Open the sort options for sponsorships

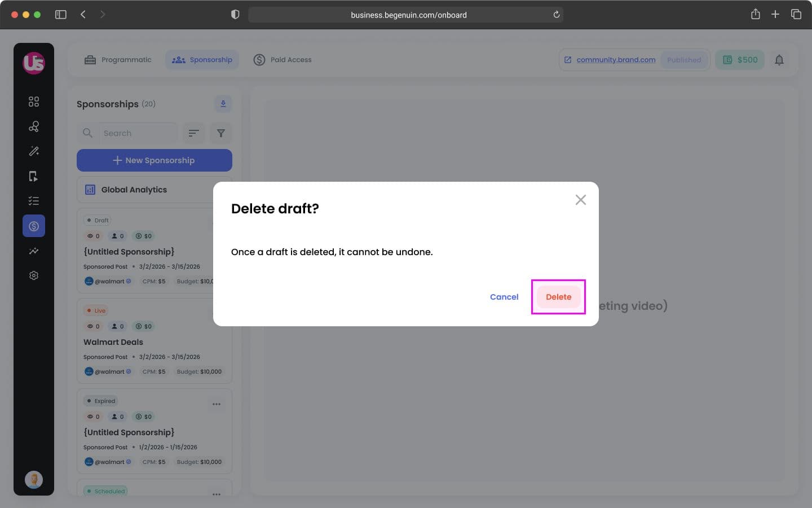click(194, 133)
